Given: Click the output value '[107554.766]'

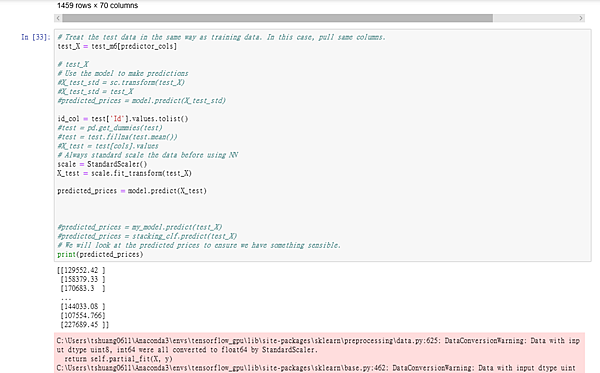Looking at the screenshot, I should pyautogui.click(x=83, y=316).
